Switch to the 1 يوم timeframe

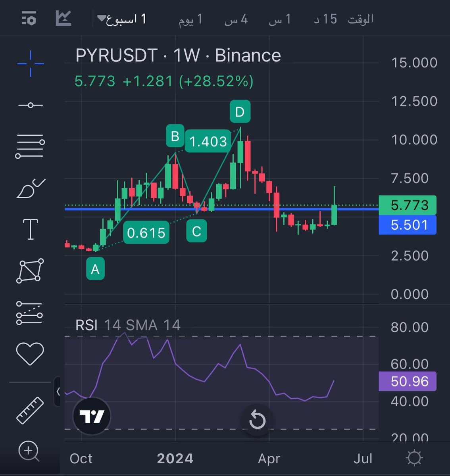coord(191,19)
